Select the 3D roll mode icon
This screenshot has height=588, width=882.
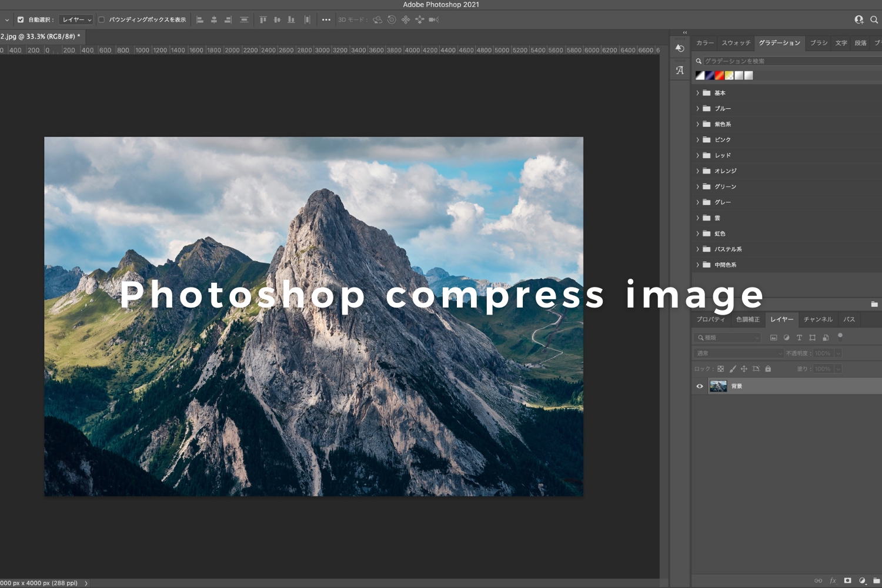[392, 20]
